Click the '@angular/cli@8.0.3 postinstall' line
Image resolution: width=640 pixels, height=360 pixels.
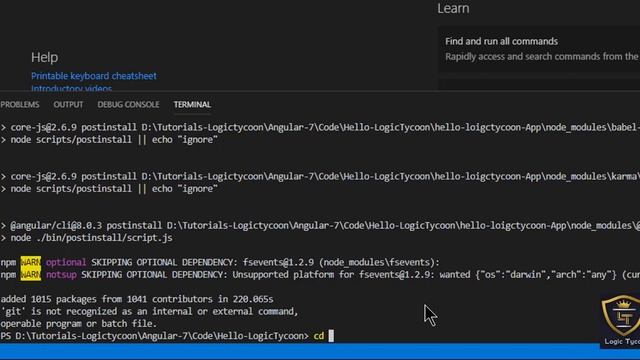pyautogui.click(x=320, y=225)
